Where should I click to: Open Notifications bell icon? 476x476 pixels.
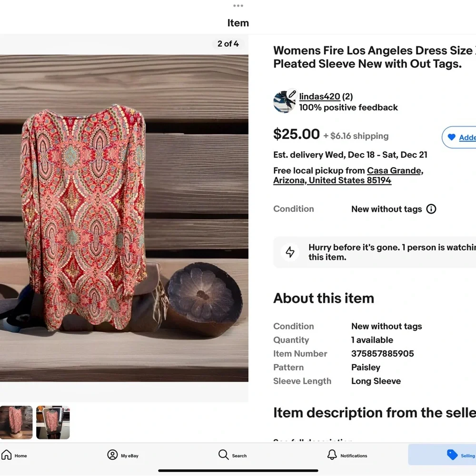click(332, 455)
